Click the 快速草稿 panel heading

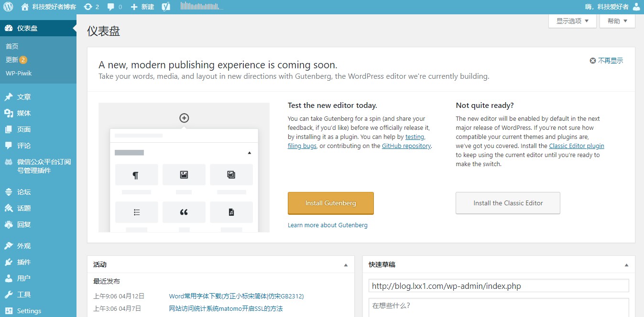382,264
